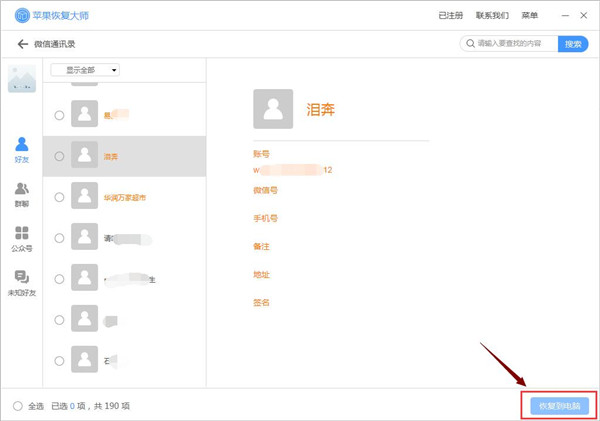
Task: Select the radio button for 华润万家超市
Action: [x=59, y=197]
